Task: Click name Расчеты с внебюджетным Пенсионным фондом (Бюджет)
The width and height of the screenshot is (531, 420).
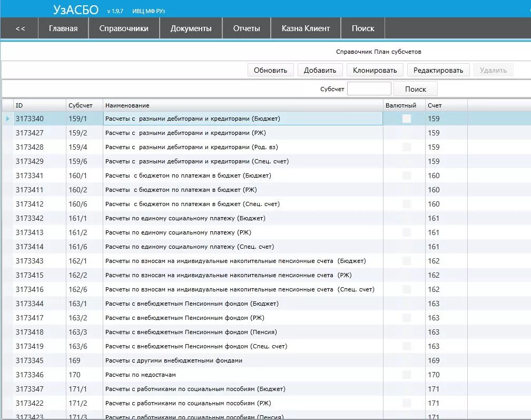Action: (192, 304)
